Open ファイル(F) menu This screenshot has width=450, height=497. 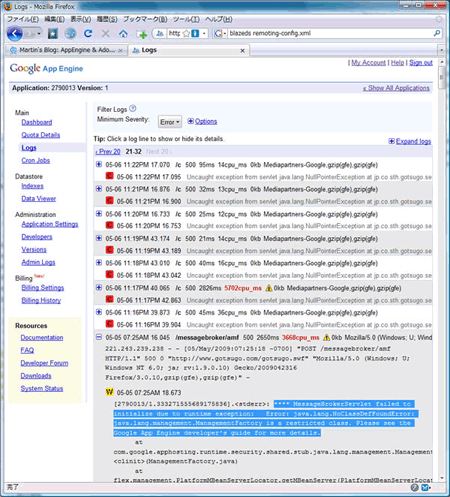click(23, 19)
